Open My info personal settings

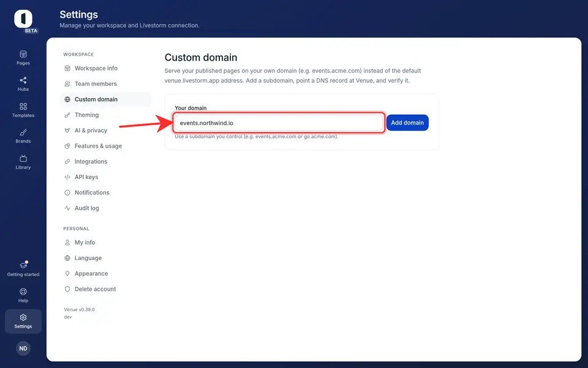pos(106,243)
